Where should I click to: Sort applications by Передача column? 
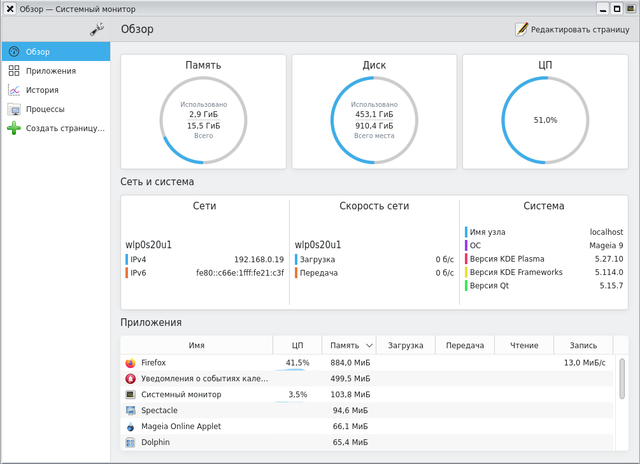click(x=464, y=345)
